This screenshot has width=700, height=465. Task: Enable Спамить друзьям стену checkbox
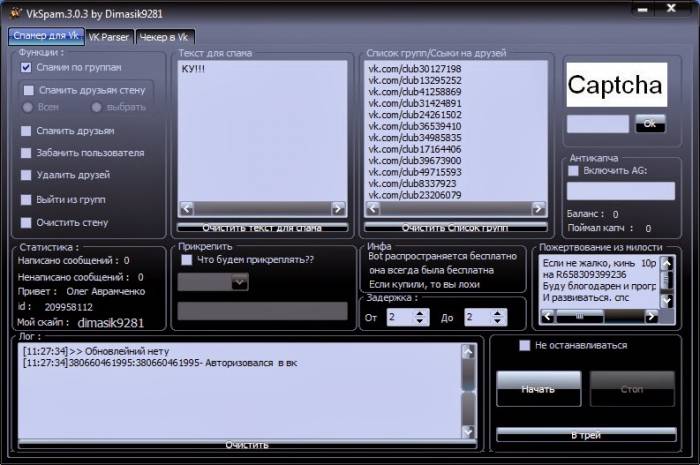click(x=29, y=90)
